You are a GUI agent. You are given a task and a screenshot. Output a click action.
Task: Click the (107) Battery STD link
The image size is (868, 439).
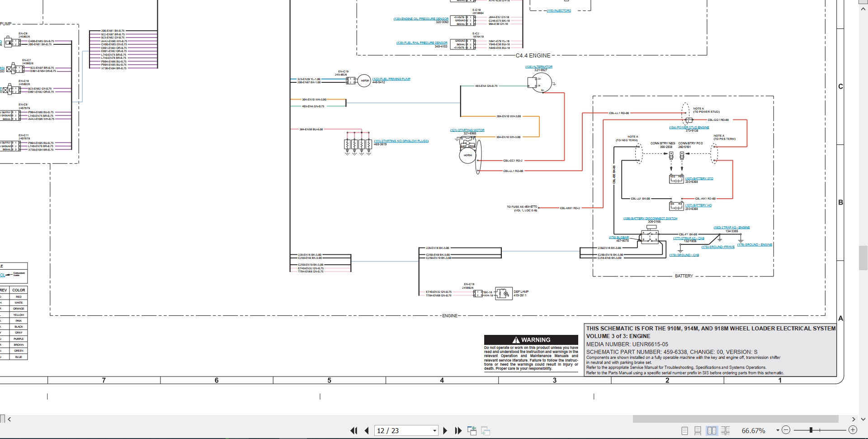click(699, 179)
